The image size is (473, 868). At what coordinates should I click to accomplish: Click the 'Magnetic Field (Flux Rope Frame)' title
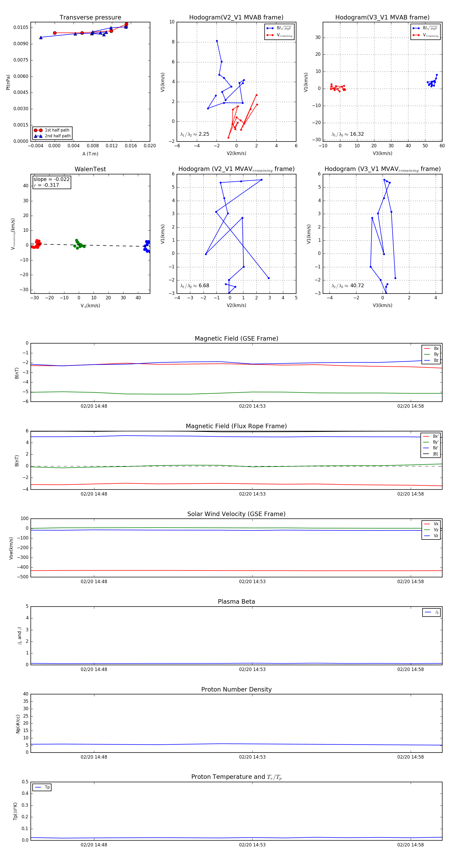[x=236, y=426]
